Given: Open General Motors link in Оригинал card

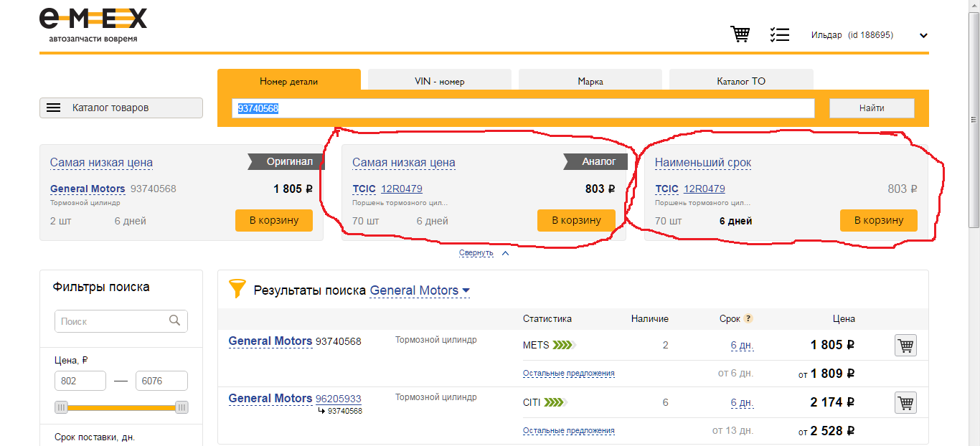Looking at the screenshot, I should (88, 189).
